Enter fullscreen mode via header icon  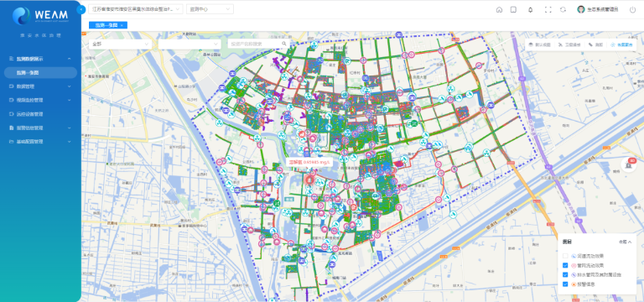548,10
